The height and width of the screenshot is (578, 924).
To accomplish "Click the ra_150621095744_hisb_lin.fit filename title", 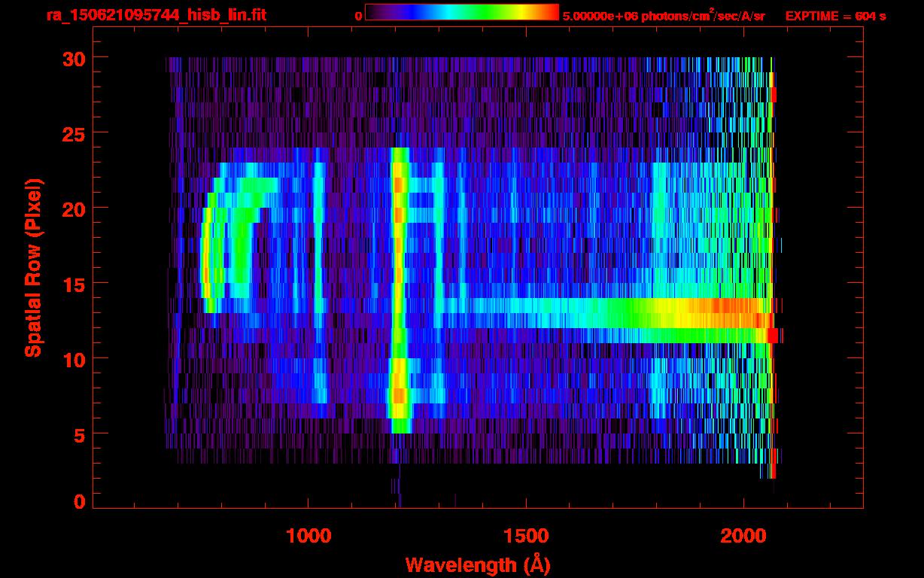I will [x=156, y=15].
